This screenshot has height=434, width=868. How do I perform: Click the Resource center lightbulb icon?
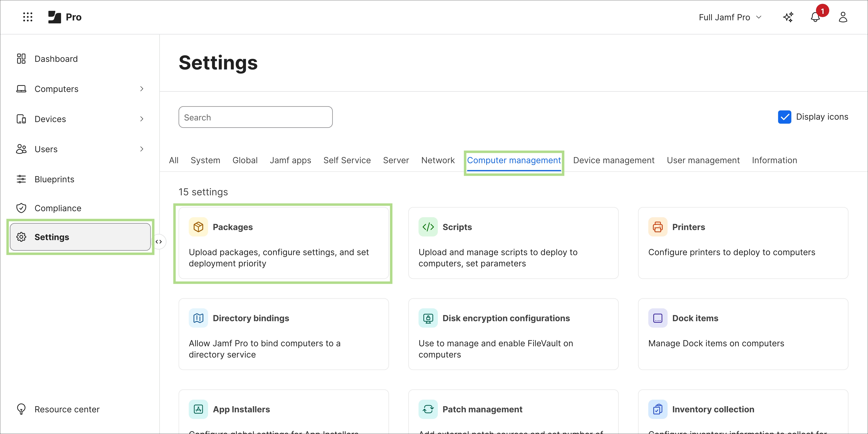point(21,409)
